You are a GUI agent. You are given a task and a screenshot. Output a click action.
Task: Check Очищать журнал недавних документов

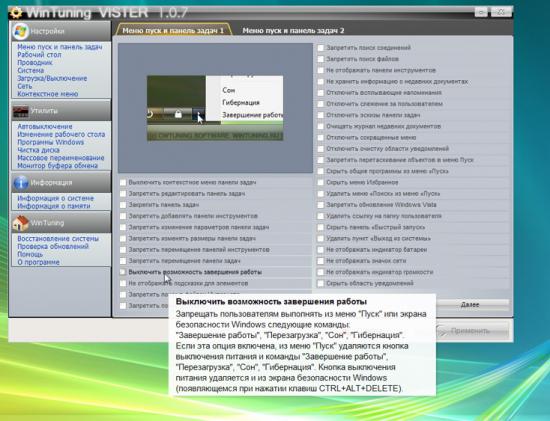(x=321, y=126)
